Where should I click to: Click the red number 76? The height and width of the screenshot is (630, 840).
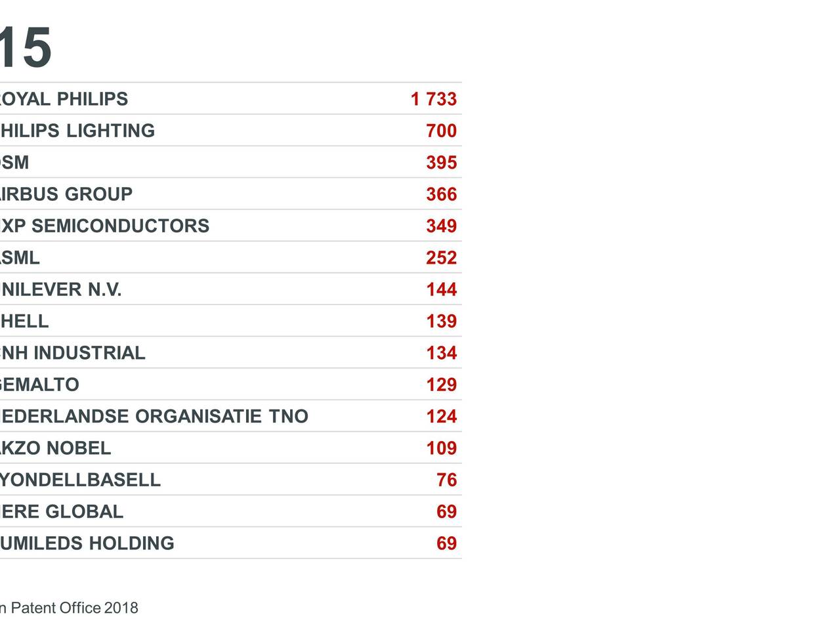pyautogui.click(x=446, y=480)
